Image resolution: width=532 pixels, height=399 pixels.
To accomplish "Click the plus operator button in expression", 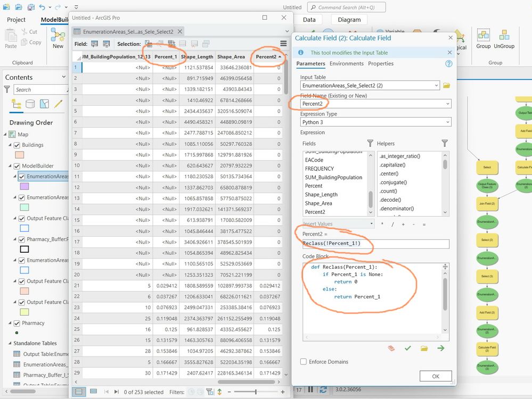I will (x=403, y=225).
